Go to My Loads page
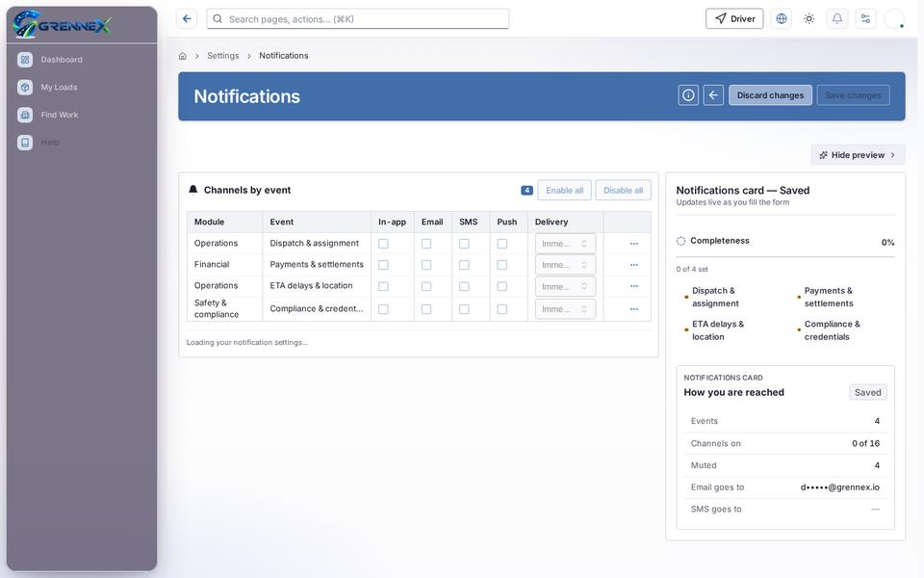This screenshot has width=924, height=578. click(81, 88)
